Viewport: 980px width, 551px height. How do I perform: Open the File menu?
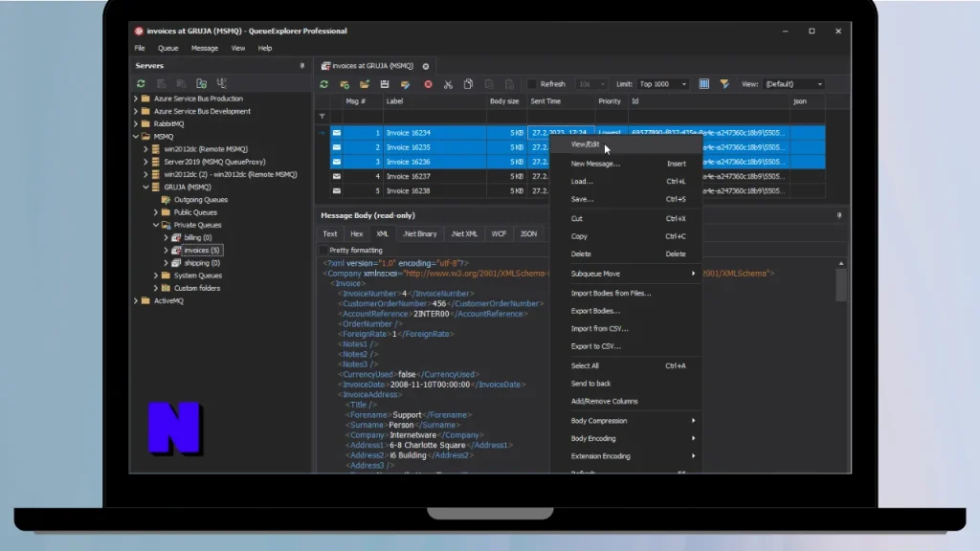[x=140, y=48]
